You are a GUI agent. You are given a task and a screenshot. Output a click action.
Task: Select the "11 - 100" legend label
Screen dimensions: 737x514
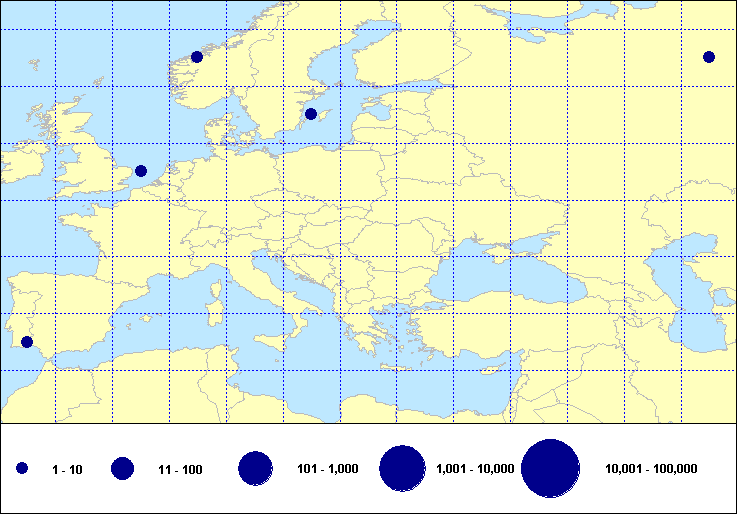pos(180,469)
